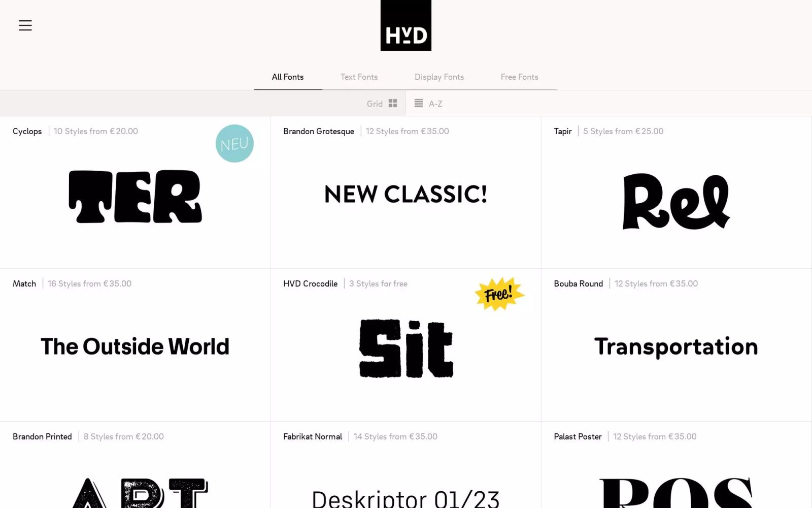Select the Free Fonts tab

tap(520, 77)
